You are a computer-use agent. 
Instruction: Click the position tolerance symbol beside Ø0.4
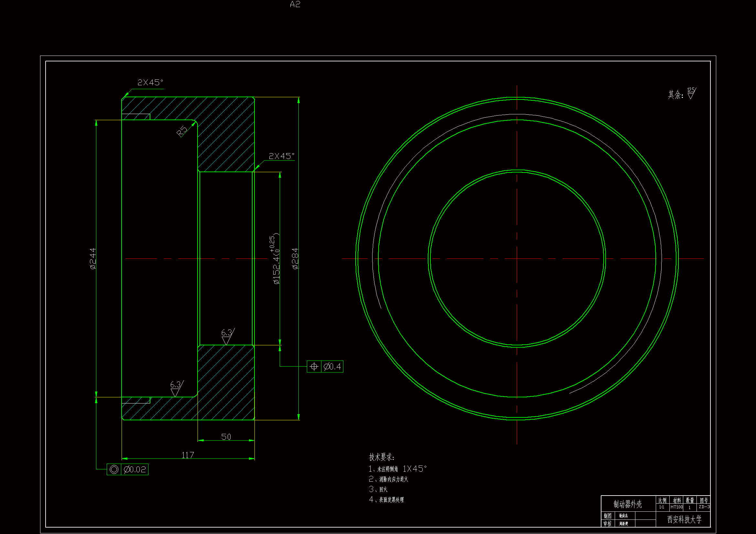pos(314,367)
